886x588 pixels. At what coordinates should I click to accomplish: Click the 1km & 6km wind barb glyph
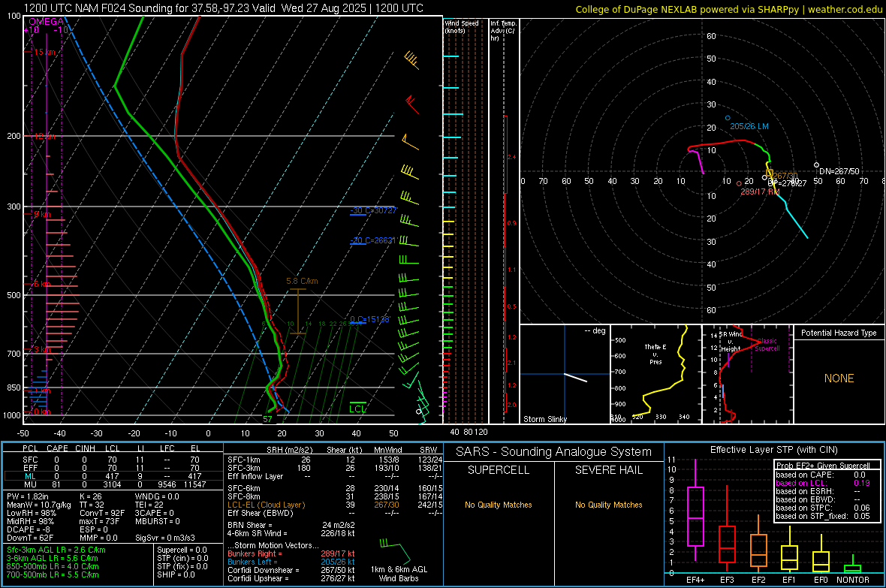point(395,550)
